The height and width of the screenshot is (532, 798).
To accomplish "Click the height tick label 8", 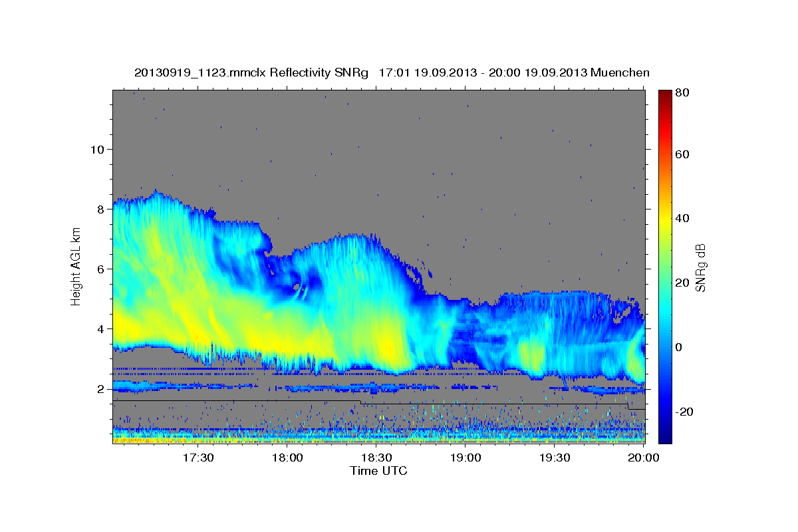I will pyautogui.click(x=101, y=209).
